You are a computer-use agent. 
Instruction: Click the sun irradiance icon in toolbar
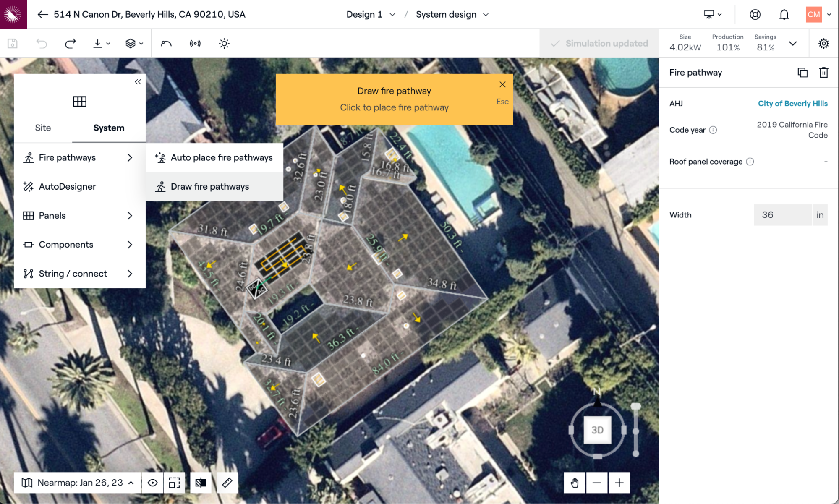(x=224, y=43)
